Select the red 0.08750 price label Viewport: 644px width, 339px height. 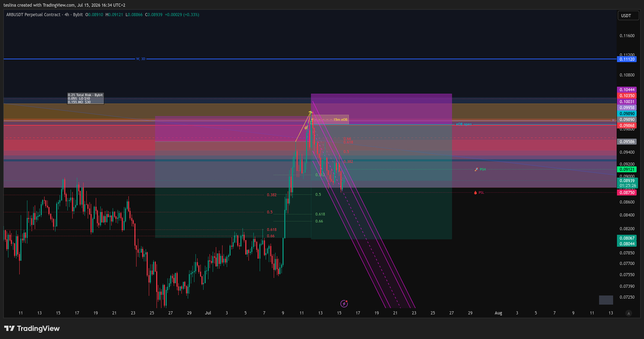tap(627, 193)
